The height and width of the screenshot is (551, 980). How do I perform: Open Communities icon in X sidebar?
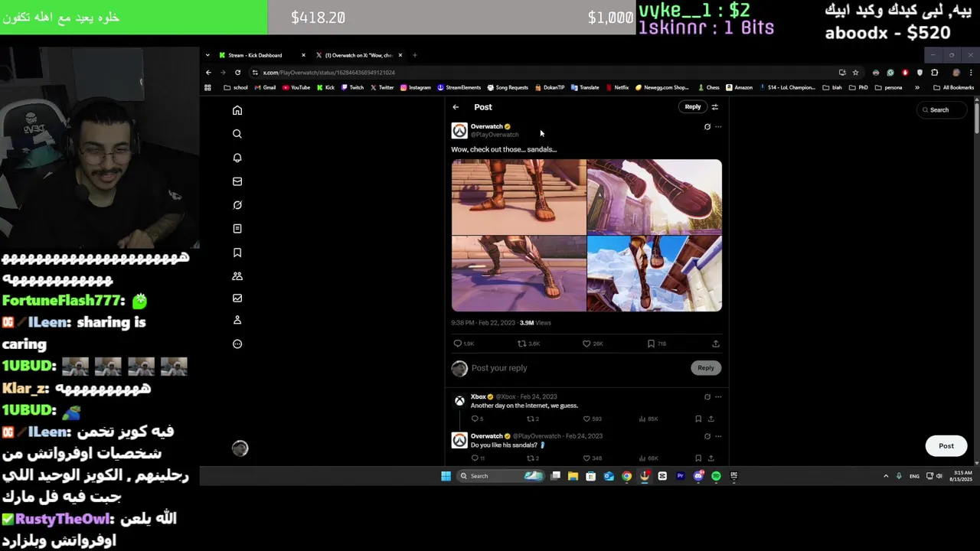(x=237, y=275)
